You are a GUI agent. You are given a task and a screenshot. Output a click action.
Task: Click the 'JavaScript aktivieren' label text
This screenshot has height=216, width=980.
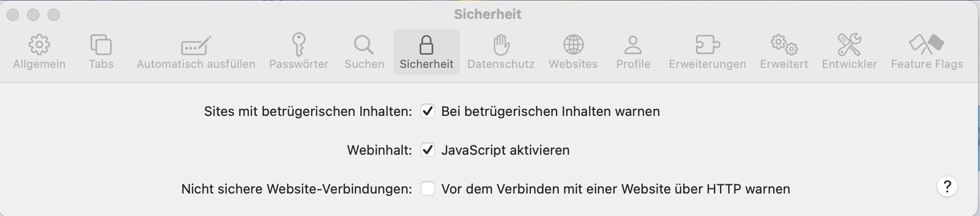click(x=505, y=150)
